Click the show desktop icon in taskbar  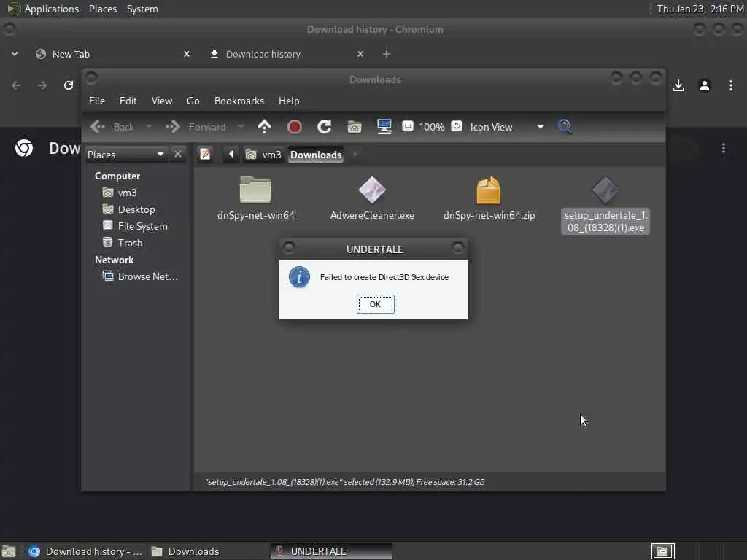9,551
